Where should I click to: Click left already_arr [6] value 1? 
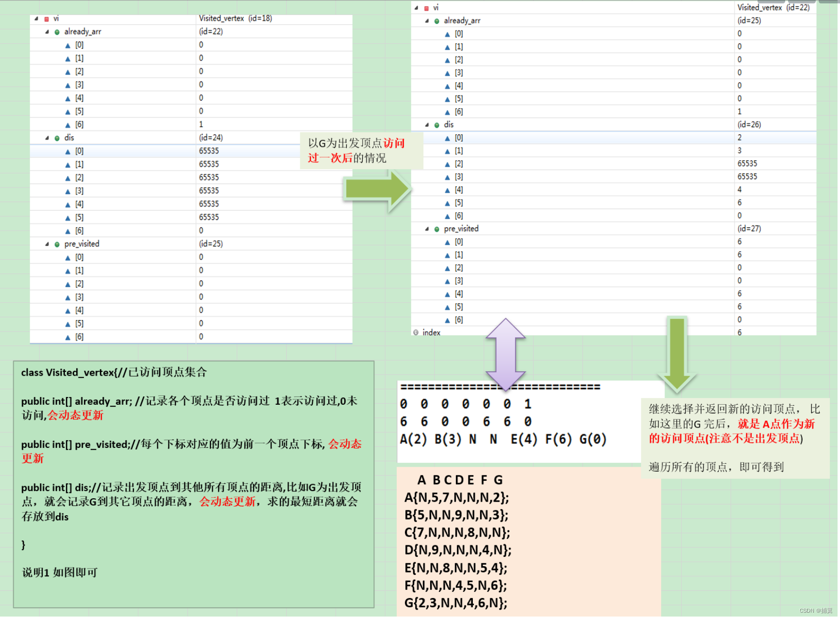[201, 125]
